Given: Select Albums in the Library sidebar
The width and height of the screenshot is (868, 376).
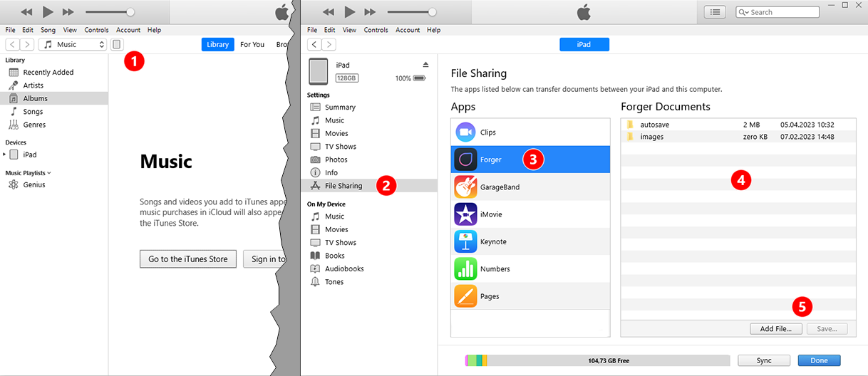Looking at the screenshot, I should click(x=54, y=98).
